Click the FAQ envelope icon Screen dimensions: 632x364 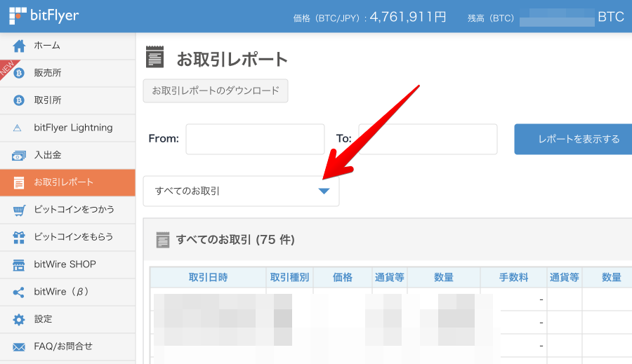(x=18, y=346)
